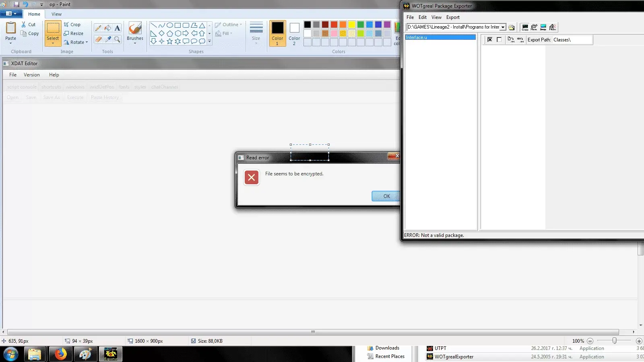The width and height of the screenshot is (644, 362).
Task: Open the Size thickness dropdown
Action: coord(256,33)
